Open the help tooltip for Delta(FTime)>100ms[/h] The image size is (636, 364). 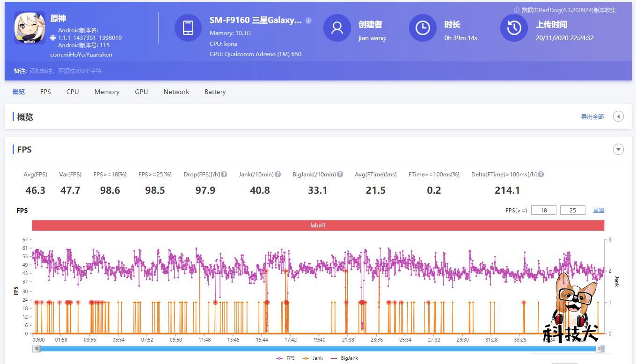tap(541, 174)
